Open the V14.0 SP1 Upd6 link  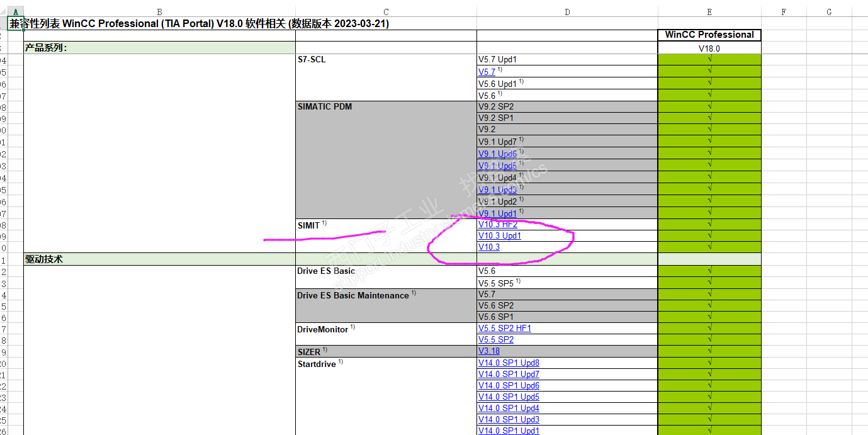tap(509, 385)
